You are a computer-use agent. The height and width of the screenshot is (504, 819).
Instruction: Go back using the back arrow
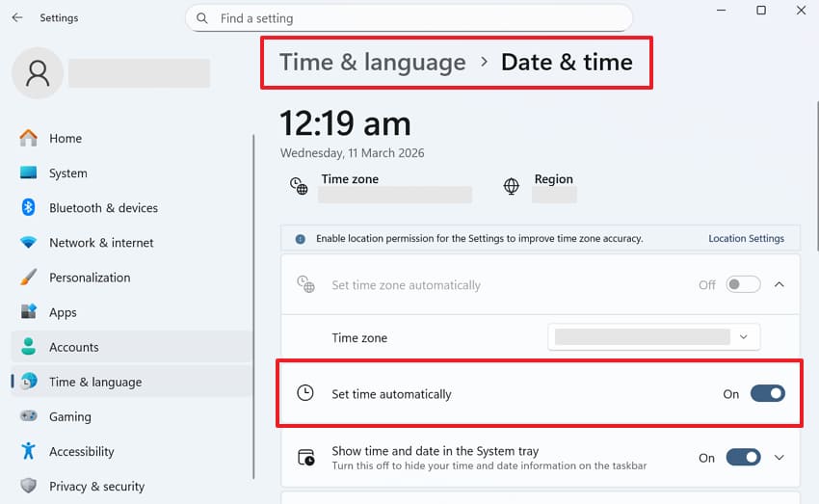point(17,17)
